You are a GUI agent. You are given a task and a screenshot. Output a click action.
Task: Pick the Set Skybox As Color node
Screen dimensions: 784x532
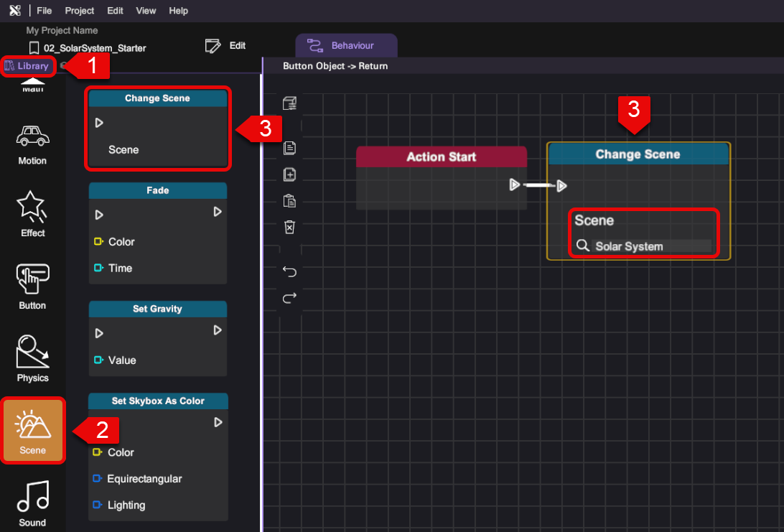[x=158, y=457]
